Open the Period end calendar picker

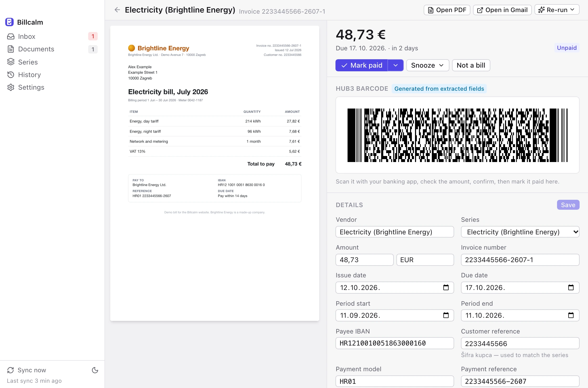(x=571, y=315)
